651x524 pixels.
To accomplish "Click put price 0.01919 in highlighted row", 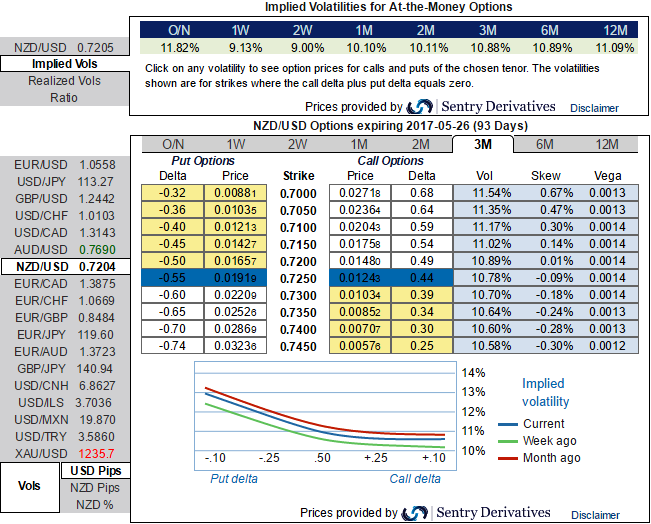I will click(235, 278).
